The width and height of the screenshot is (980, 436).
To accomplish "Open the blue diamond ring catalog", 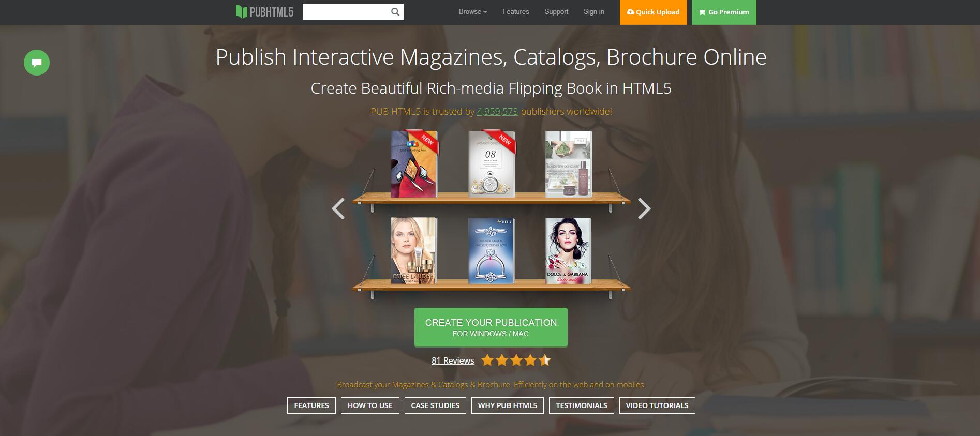I will click(x=491, y=250).
